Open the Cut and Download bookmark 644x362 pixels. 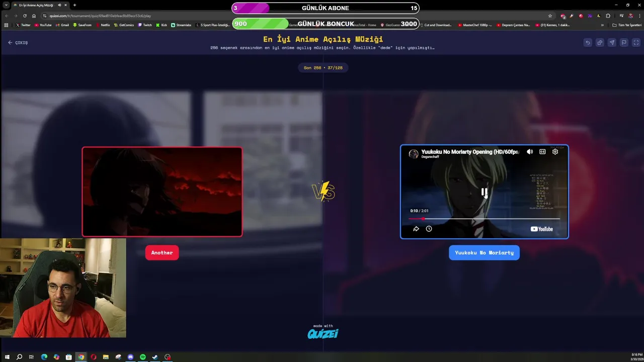click(x=435, y=25)
